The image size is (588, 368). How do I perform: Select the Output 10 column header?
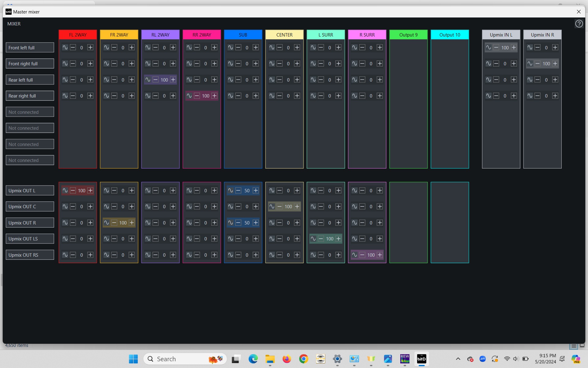point(450,35)
